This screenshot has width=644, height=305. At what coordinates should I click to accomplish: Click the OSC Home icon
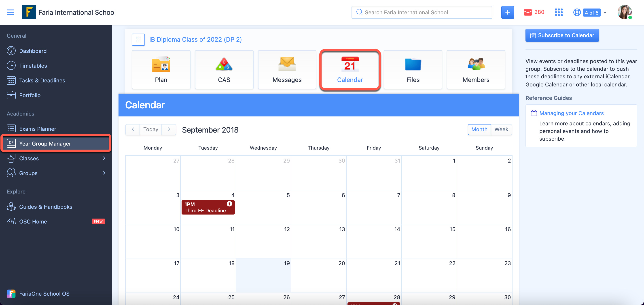(x=11, y=221)
